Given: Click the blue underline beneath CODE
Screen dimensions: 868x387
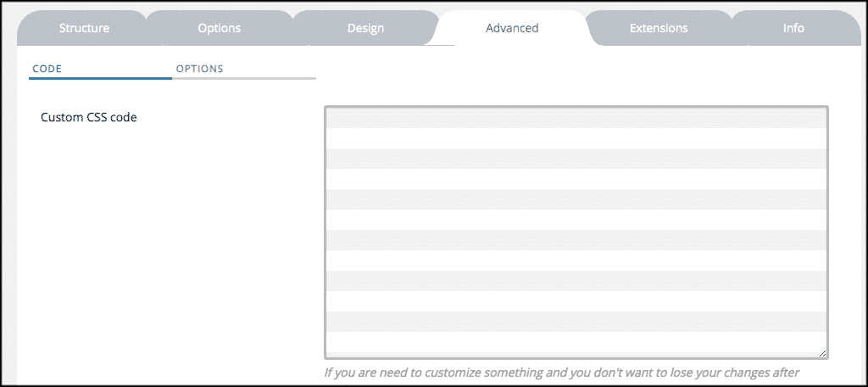Looking at the screenshot, I should [x=100, y=78].
